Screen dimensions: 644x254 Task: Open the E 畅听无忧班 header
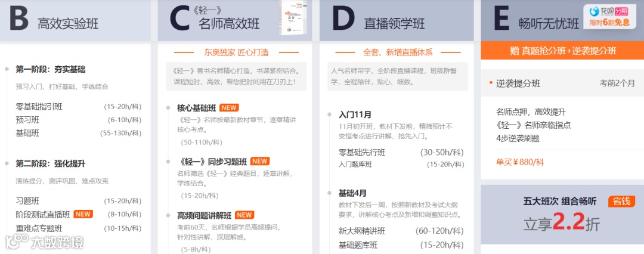pyautogui.click(x=562, y=20)
